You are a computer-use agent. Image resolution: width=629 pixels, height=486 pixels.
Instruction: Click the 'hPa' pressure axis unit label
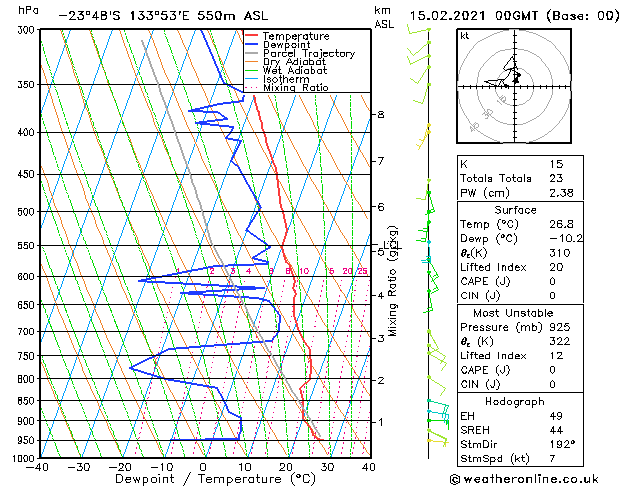(x=28, y=11)
